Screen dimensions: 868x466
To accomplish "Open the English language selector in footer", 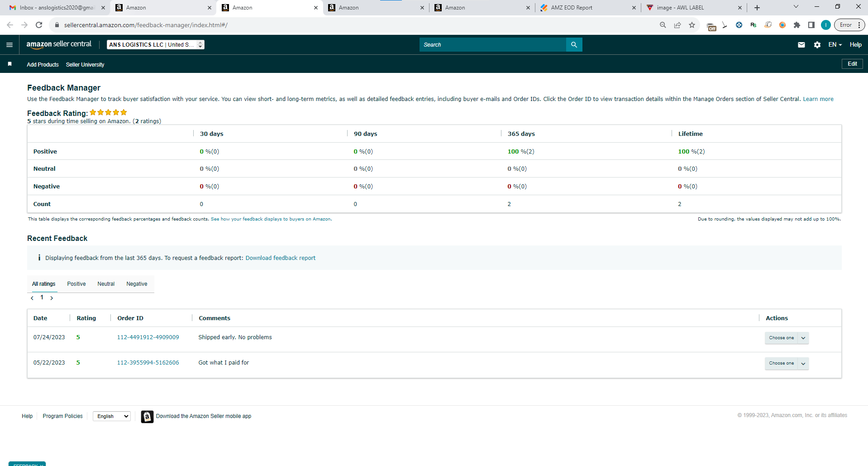I will point(112,416).
